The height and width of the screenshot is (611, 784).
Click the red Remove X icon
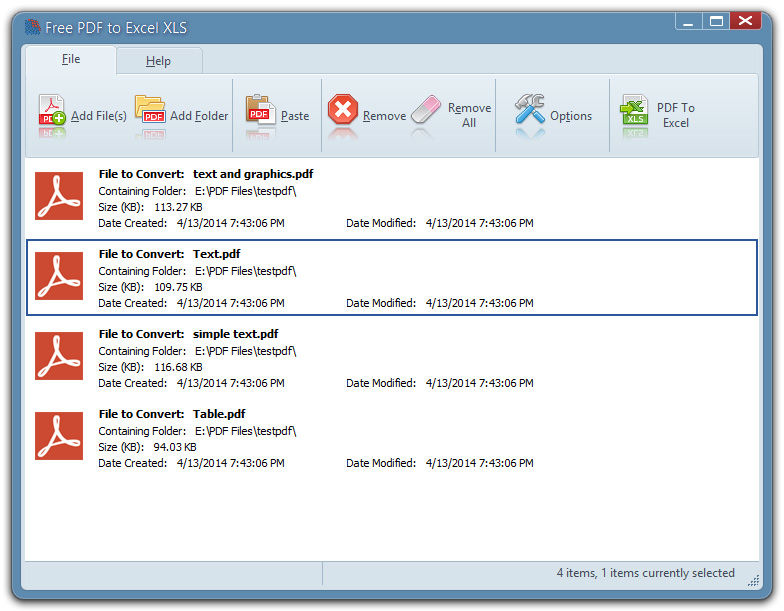(343, 109)
